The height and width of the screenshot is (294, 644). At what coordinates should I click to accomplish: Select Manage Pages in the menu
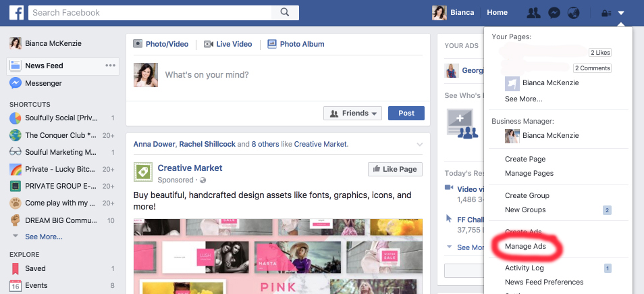point(529,174)
